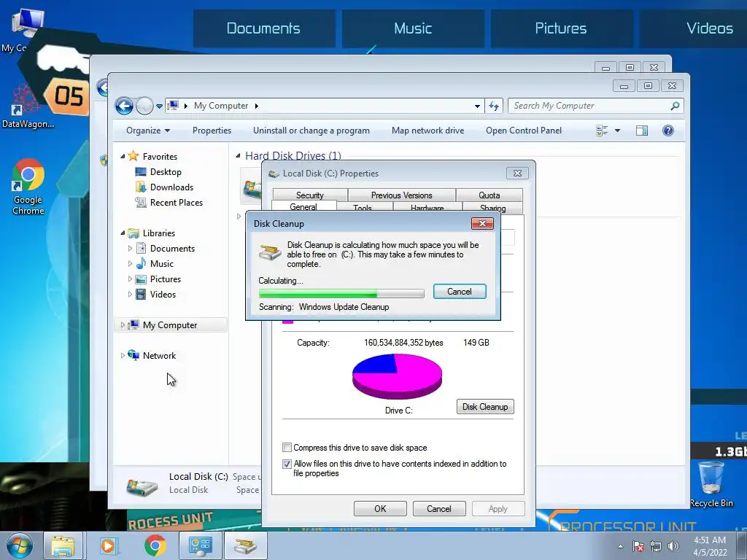747x560 pixels.
Task: Collapse the Favorites group
Action: [x=123, y=156]
